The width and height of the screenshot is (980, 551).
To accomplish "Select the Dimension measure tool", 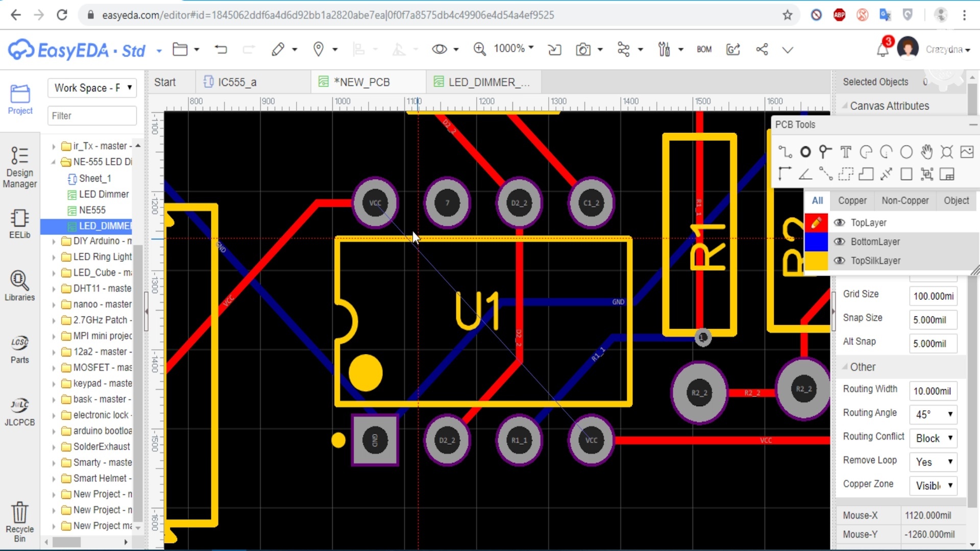I will 886,174.
